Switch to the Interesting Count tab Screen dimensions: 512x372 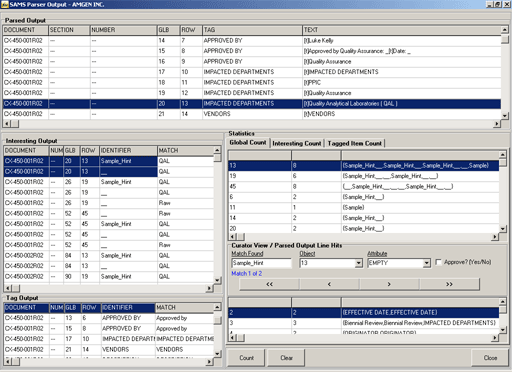pyautogui.click(x=297, y=143)
